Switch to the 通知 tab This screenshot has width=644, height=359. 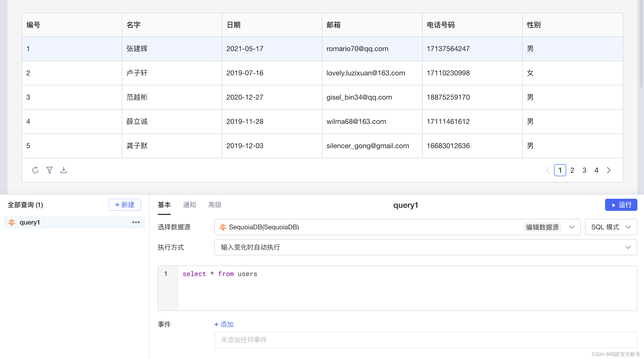(189, 205)
